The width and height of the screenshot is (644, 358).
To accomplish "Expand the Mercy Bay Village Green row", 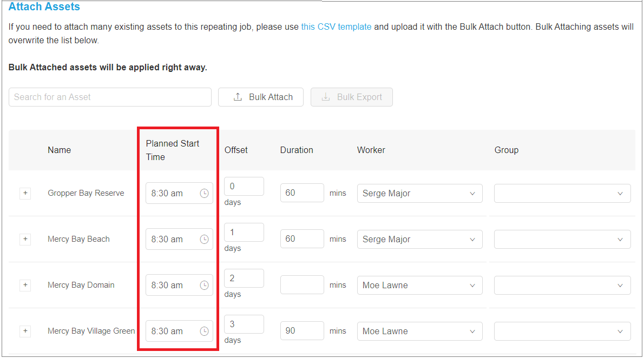I will click(x=25, y=331).
